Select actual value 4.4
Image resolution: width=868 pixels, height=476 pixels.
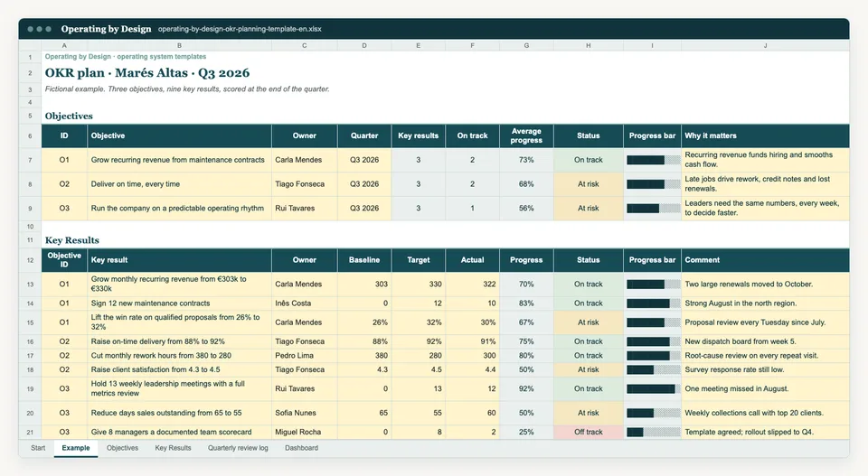472,369
